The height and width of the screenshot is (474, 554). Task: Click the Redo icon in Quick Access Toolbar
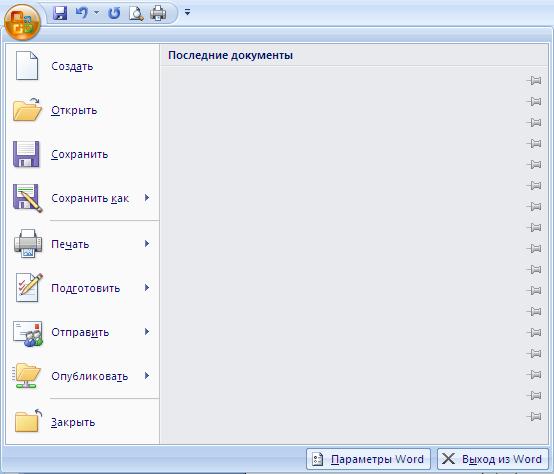114,13
